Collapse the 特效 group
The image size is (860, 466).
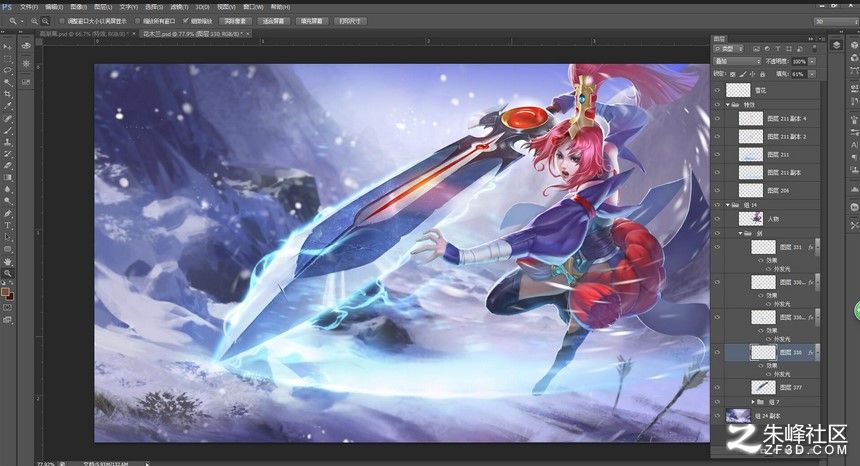(x=728, y=104)
